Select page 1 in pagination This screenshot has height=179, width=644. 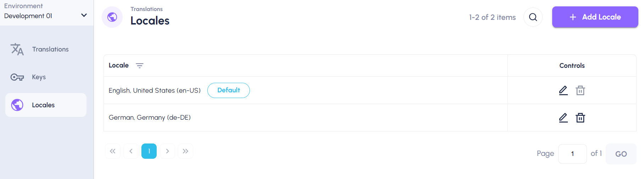(149, 151)
